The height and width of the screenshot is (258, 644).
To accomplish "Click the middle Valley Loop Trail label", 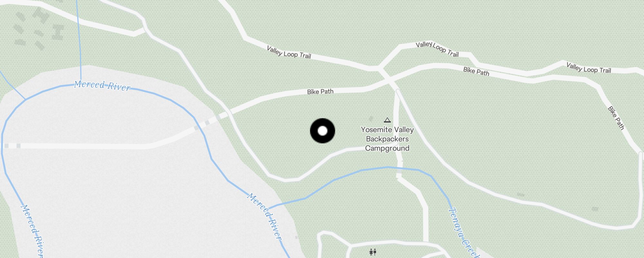I will (437, 49).
